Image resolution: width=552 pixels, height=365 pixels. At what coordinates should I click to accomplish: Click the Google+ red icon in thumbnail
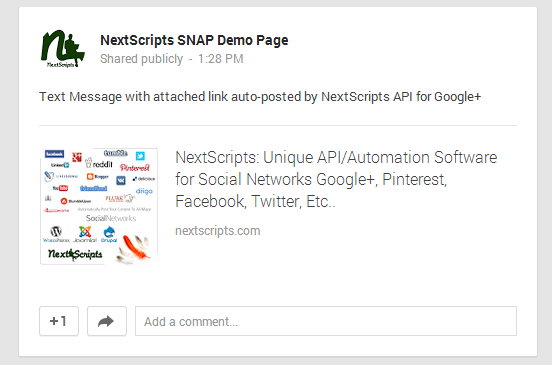[77, 157]
